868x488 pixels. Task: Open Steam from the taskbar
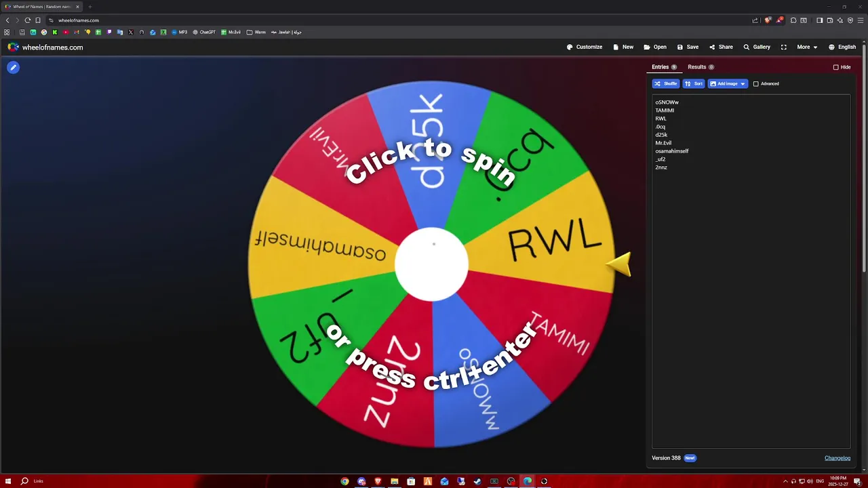coord(477,481)
